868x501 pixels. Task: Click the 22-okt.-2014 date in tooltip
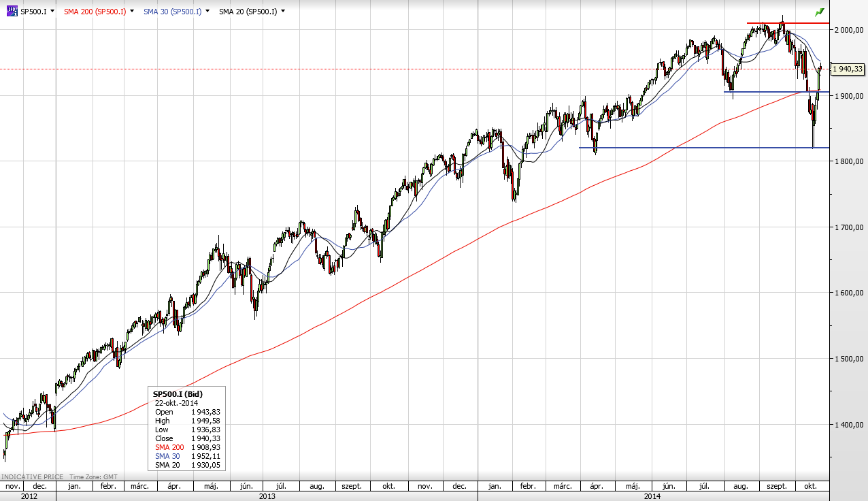click(176, 403)
